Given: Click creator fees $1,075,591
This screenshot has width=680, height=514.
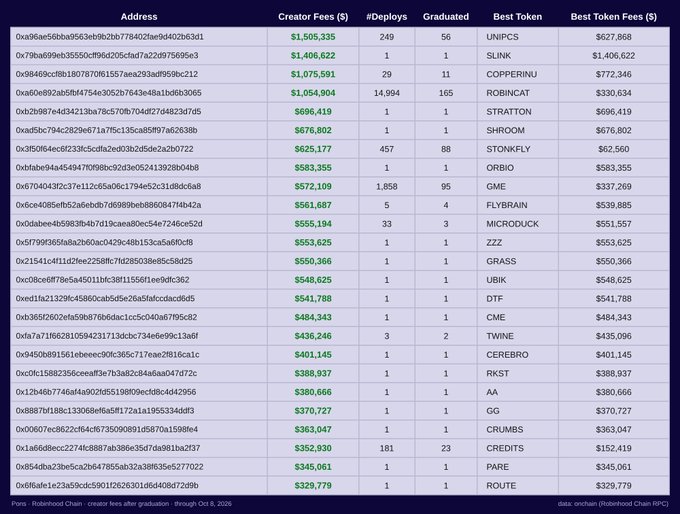Looking at the screenshot, I should (x=313, y=74).
